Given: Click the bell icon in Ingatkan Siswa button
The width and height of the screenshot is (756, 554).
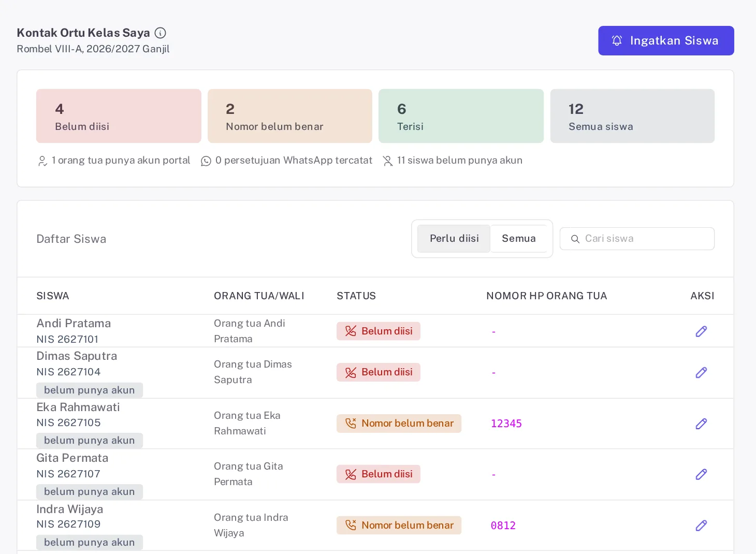Looking at the screenshot, I should click(x=617, y=40).
